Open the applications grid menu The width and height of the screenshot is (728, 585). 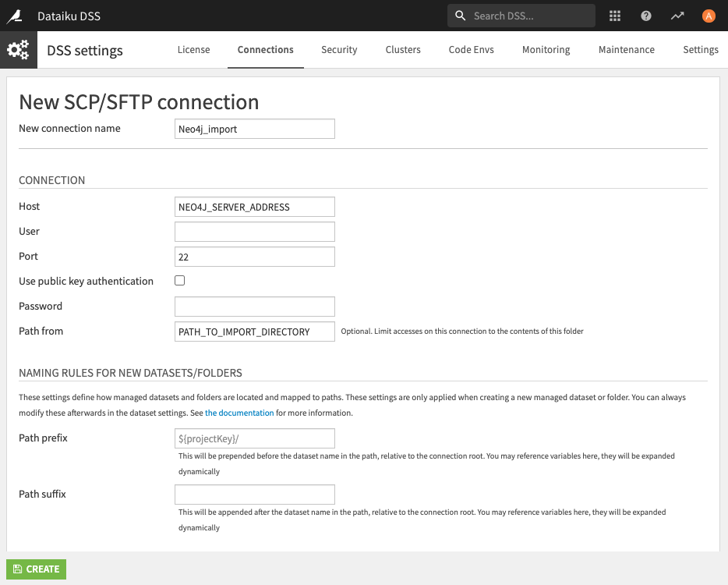pyautogui.click(x=615, y=16)
